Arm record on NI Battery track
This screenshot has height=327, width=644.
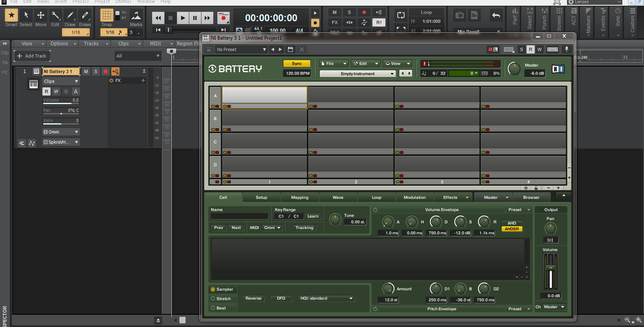point(106,71)
